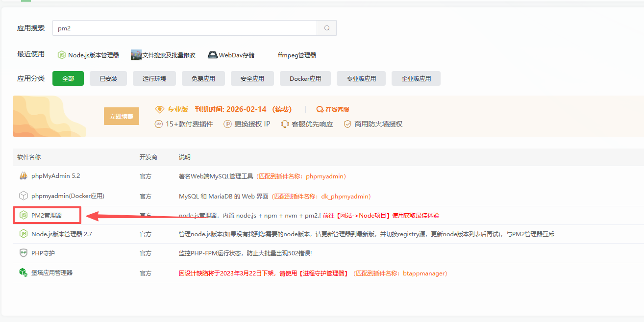Click the 商用防火墙授权 shield icon

tap(347, 124)
